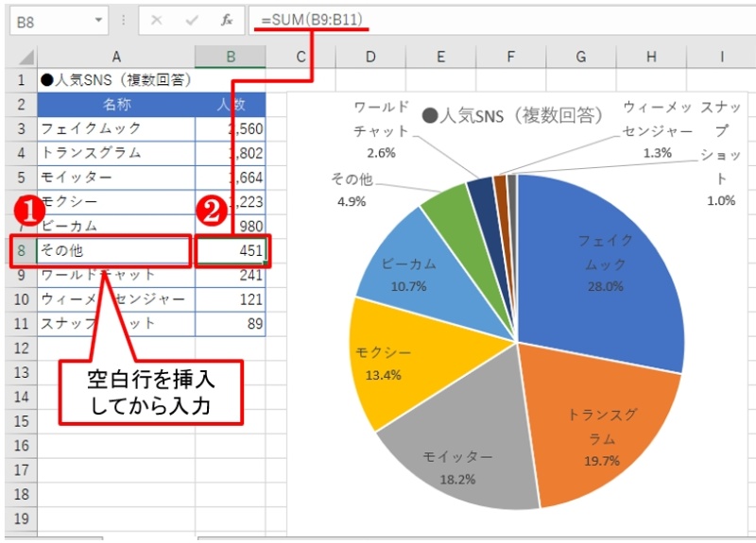Click the 名称 table header cell
This screenshot has width=756, height=543.
115,103
